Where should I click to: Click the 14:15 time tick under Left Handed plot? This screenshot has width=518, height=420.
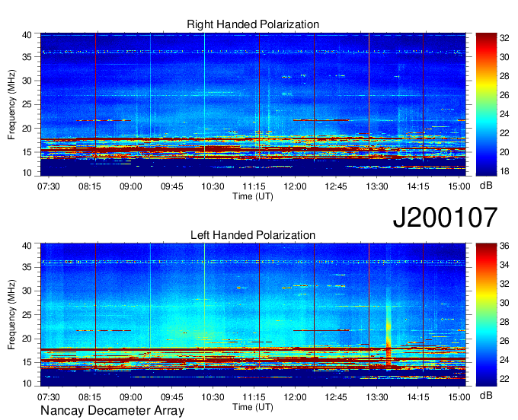pos(418,397)
